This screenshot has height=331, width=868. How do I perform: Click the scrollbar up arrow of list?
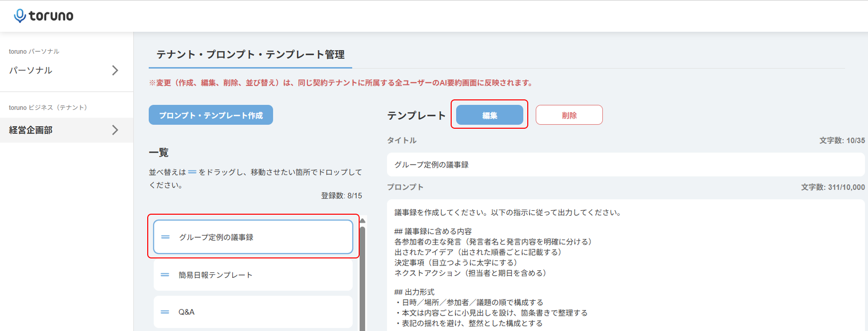pyautogui.click(x=363, y=220)
